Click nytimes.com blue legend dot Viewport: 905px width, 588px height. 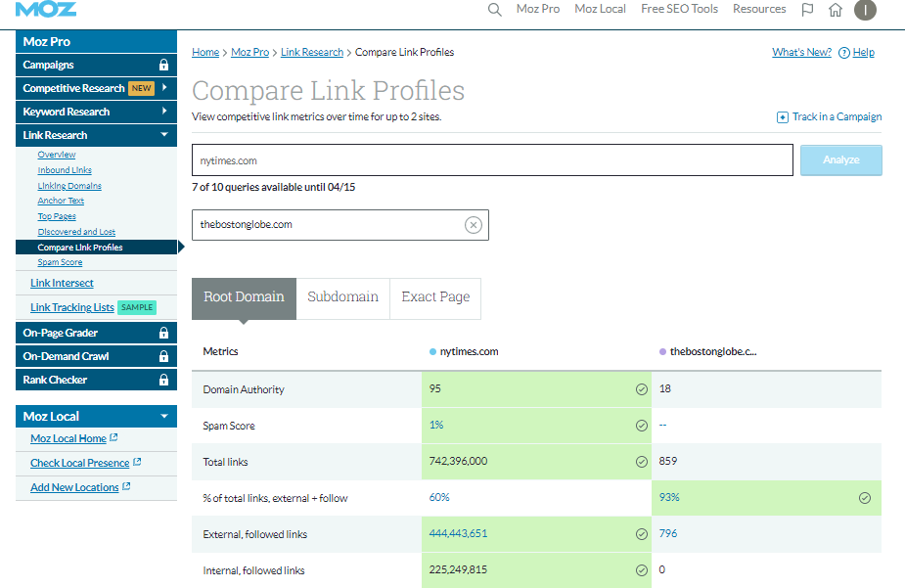coord(432,351)
